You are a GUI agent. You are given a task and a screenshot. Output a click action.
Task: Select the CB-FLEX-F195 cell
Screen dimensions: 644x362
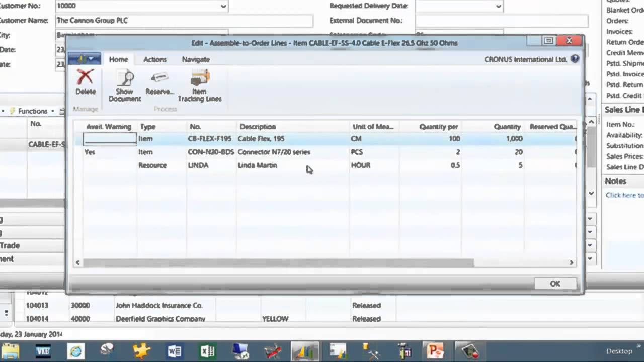(210, 139)
